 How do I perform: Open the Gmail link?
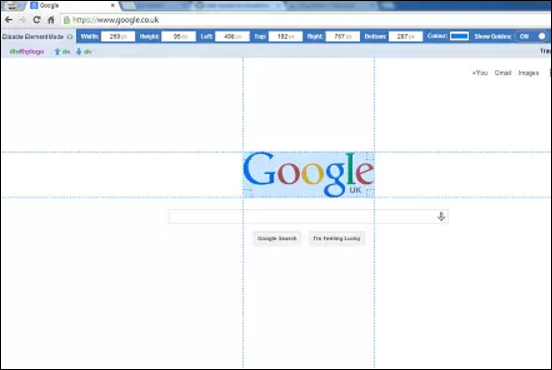(x=503, y=73)
